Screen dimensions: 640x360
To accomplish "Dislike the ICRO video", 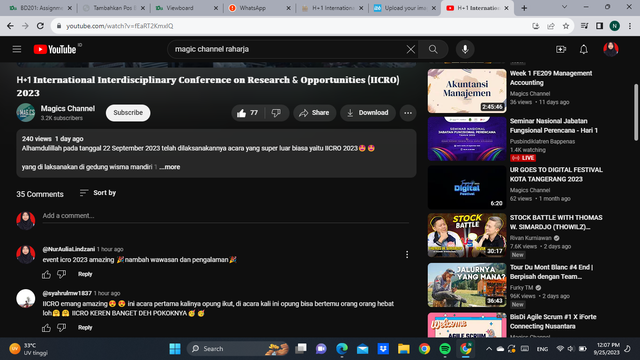I will [277, 113].
